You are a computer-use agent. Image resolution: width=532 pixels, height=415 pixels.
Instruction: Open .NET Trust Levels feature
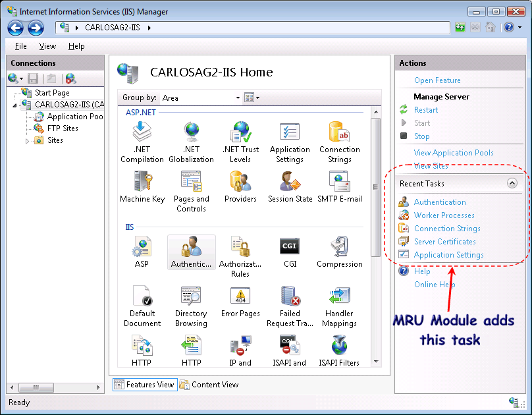(x=240, y=143)
